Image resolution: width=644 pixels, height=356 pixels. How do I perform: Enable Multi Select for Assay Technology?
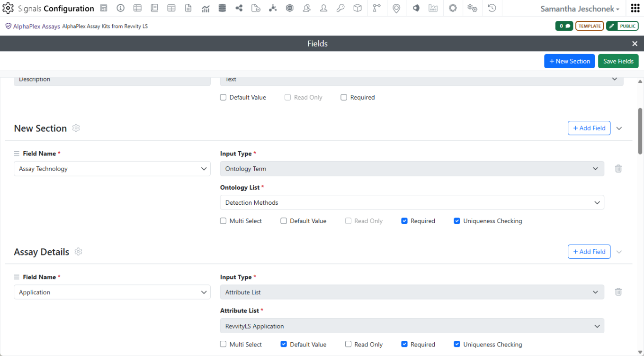click(x=223, y=221)
